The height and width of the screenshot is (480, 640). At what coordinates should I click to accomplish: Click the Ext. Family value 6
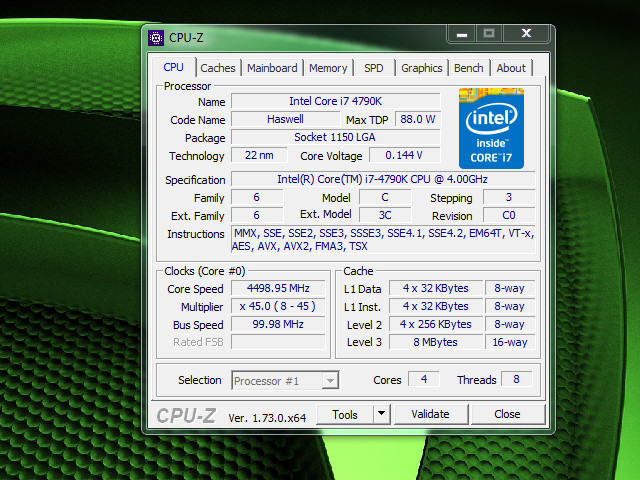(x=257, y=215)
